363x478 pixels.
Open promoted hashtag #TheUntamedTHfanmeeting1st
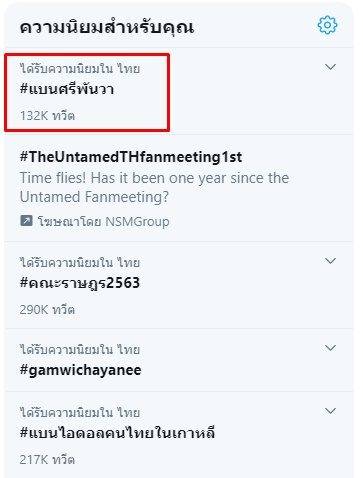click(131, 157)
